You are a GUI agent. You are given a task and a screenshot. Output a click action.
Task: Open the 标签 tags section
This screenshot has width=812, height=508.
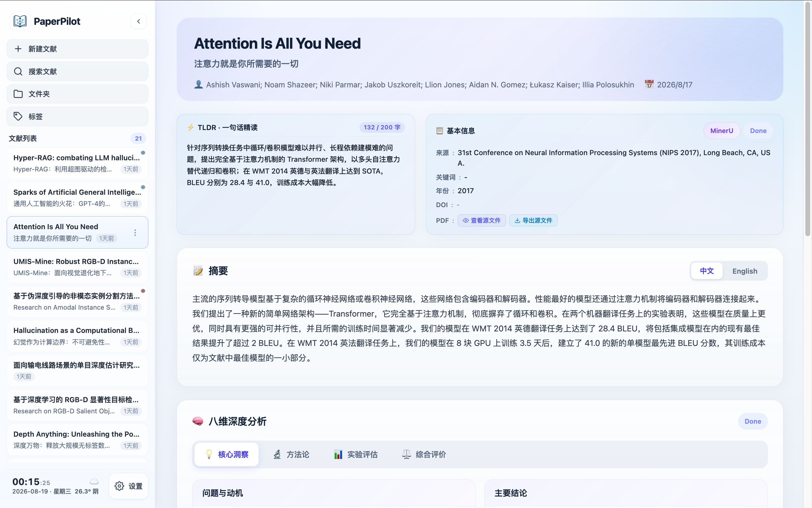pos(78,117)
